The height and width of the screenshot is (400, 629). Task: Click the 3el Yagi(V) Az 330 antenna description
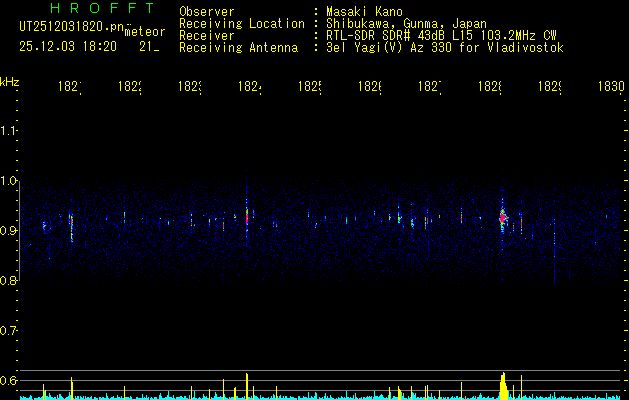pos(445,48)
